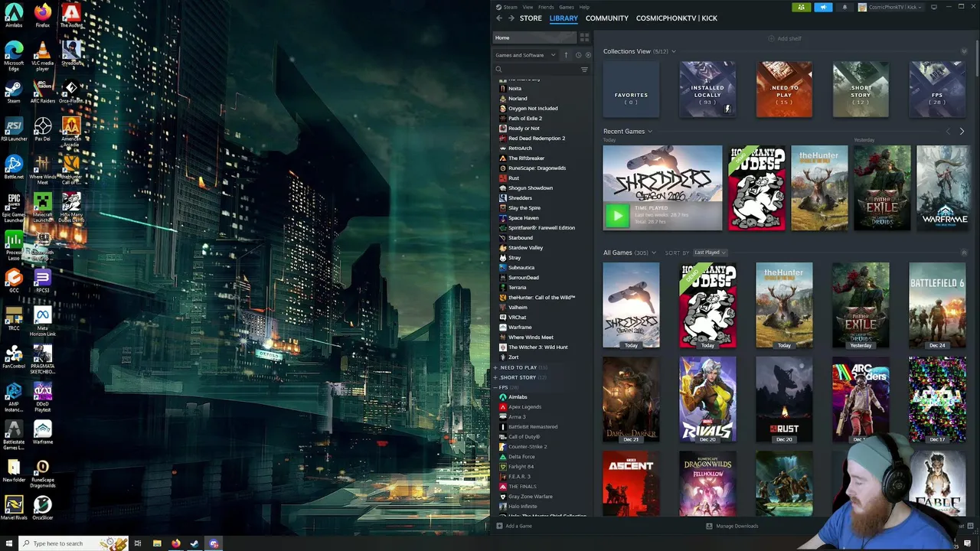Click Home button in library sidebar
This screenshot has width=980, height=551.
tap(534, 37)
